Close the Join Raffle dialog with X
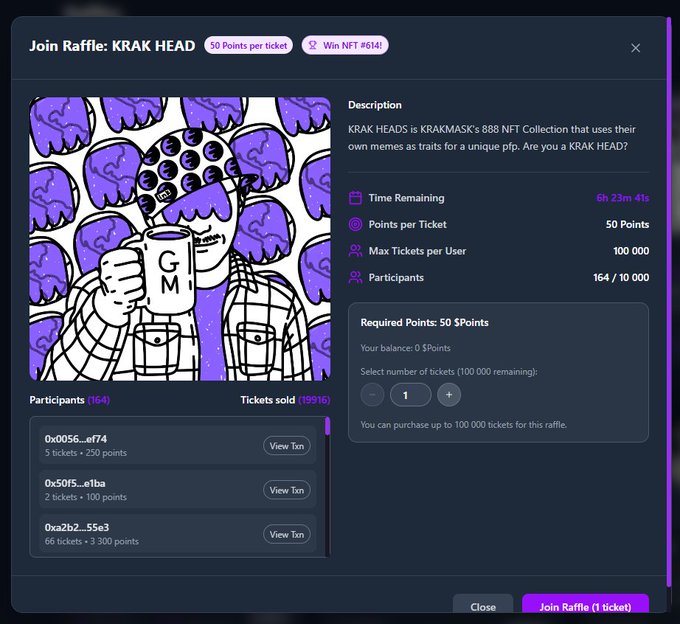 click(635, 48)
